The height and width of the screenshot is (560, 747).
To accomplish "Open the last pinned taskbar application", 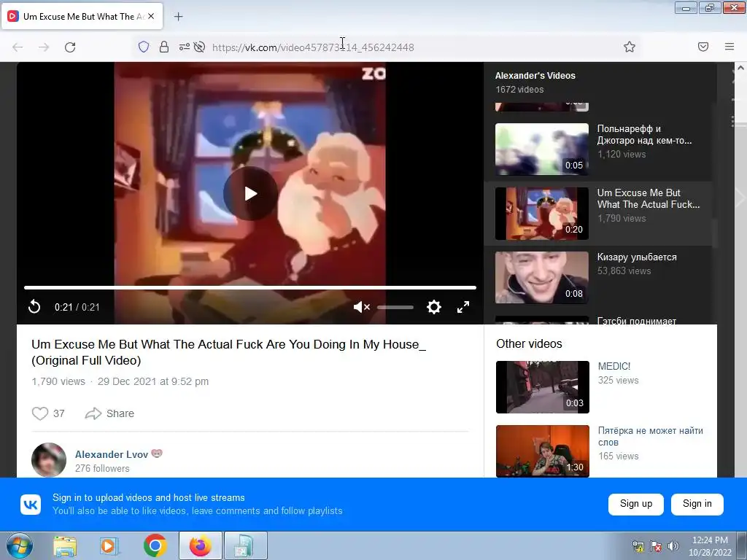I will 245,545.
